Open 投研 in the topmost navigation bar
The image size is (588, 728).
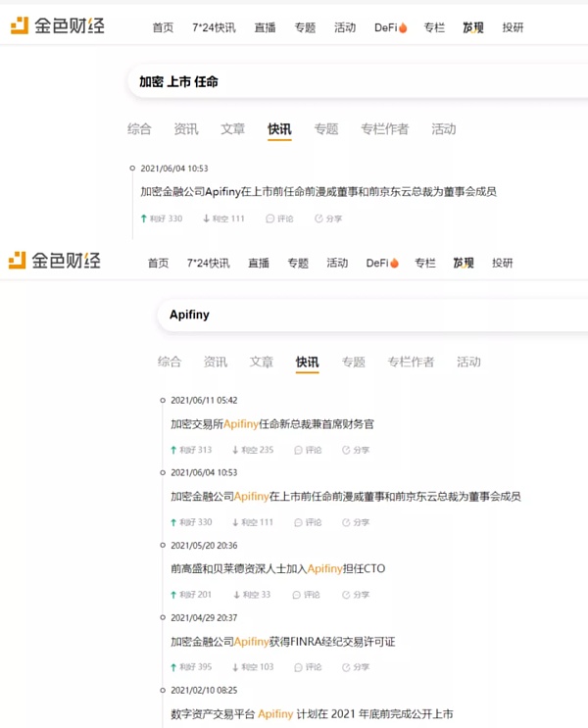coord(513,27)
